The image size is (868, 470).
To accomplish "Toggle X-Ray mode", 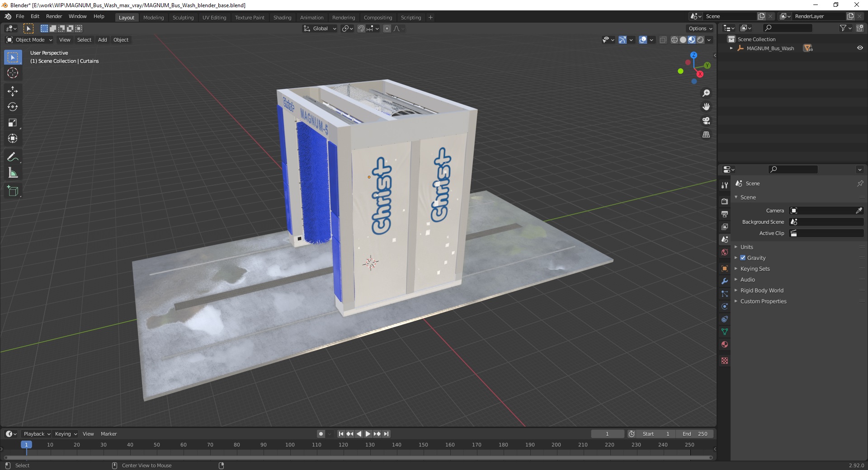I will (x=663, y=40).
